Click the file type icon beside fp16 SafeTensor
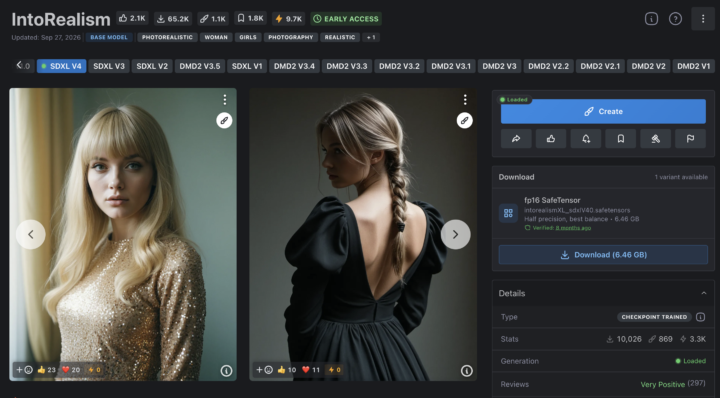Viewport: 720px width, 398px height. pyautogui.click(x=508, y=213)
